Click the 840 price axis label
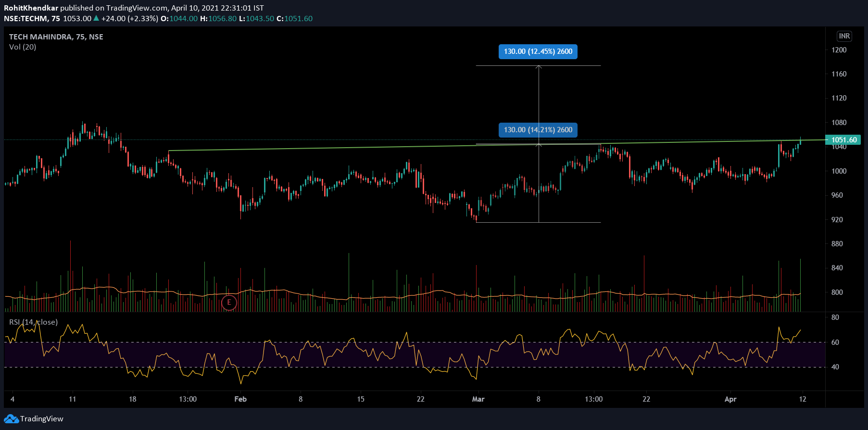The width and height of the screenshot is (868, 430). pos(837,268)
